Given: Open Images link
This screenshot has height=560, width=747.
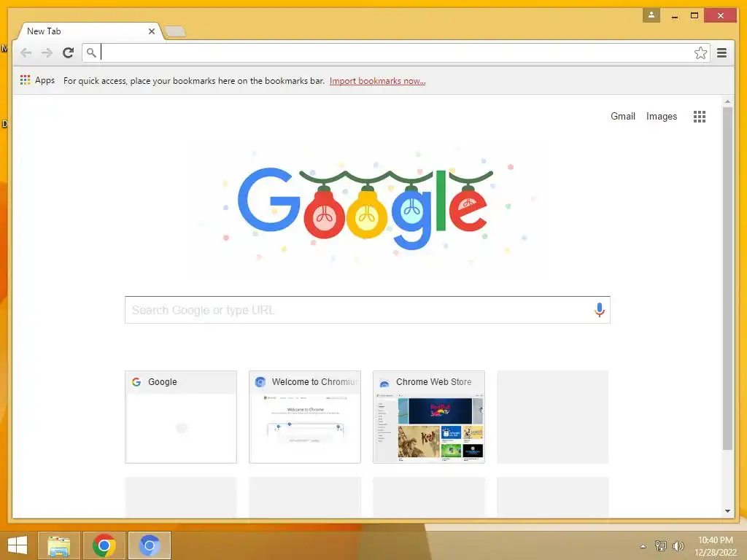Looking at the screenshot, I should tap(661, 116).
